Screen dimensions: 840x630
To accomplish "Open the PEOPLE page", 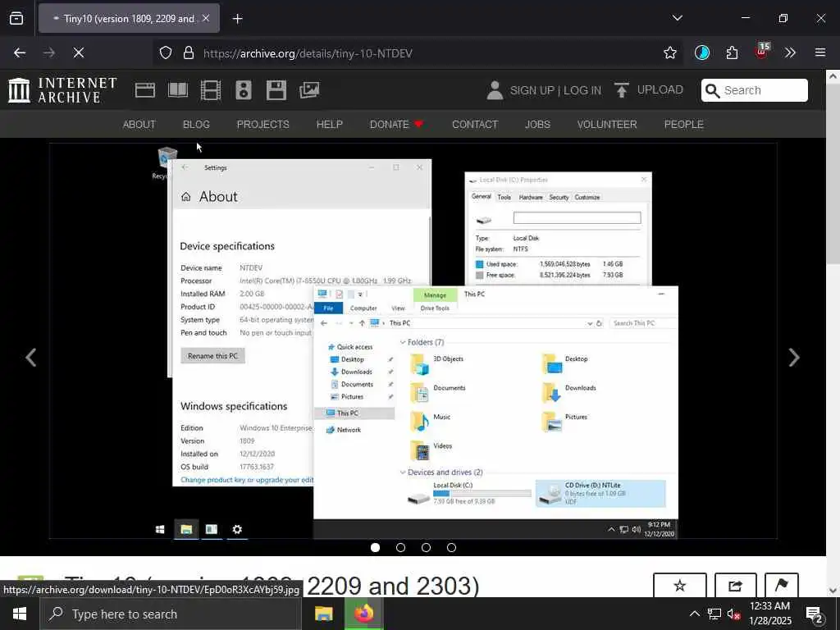I will (x=683, y=125).
